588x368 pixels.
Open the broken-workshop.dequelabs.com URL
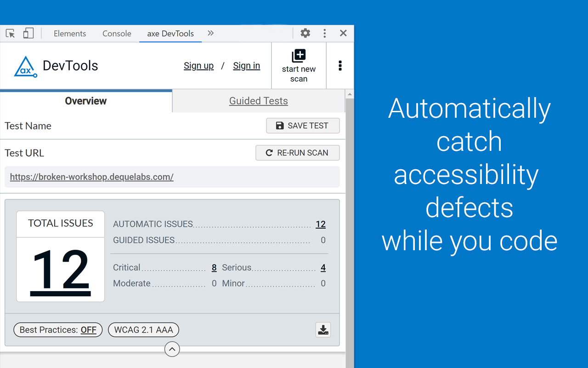(91, 177)
